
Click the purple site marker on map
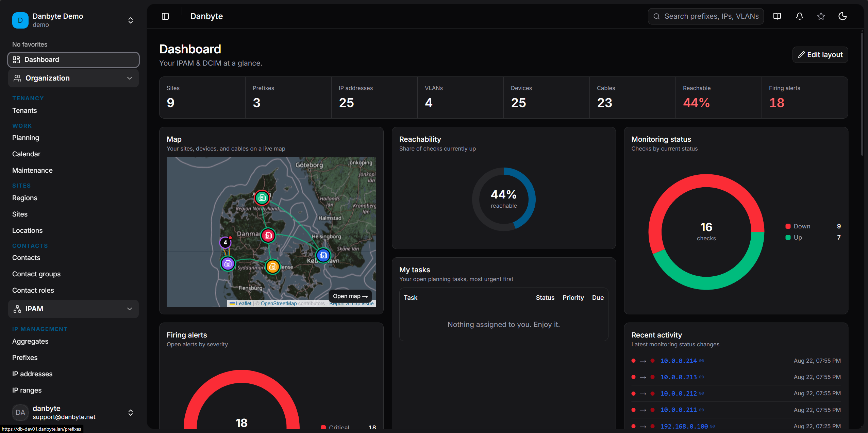click(228, 263)
